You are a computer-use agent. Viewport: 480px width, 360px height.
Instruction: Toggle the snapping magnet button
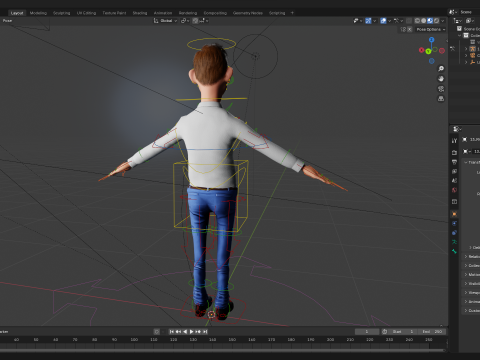coord(196,21)
